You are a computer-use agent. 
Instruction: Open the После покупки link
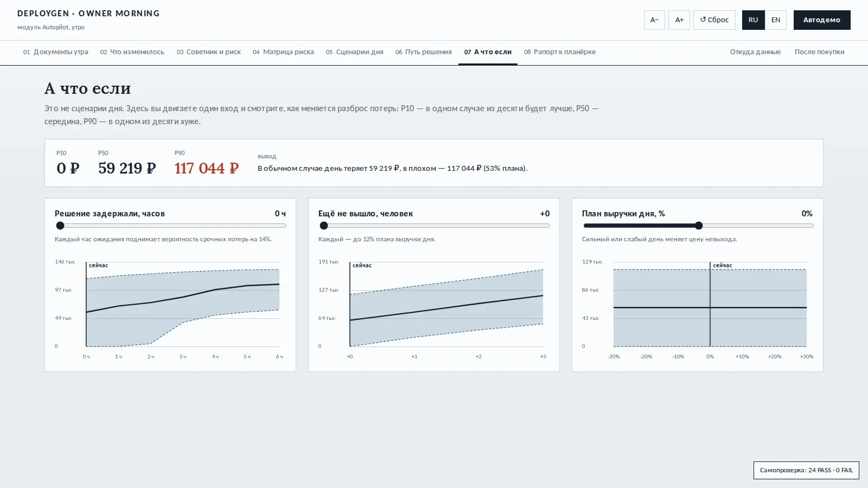(820, 52)
